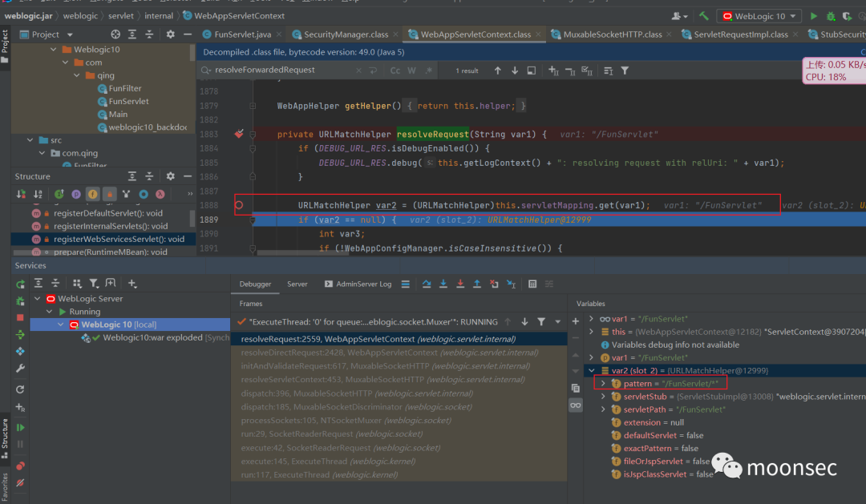Expand the pattern field in Variables
The width and height of the screenshot is (866, 504).
tap(603, 383)
